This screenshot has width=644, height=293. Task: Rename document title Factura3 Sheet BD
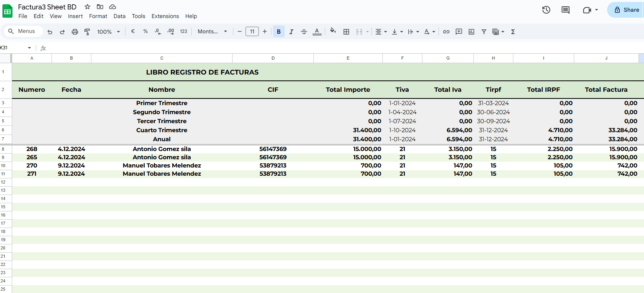tap(47, 7)
